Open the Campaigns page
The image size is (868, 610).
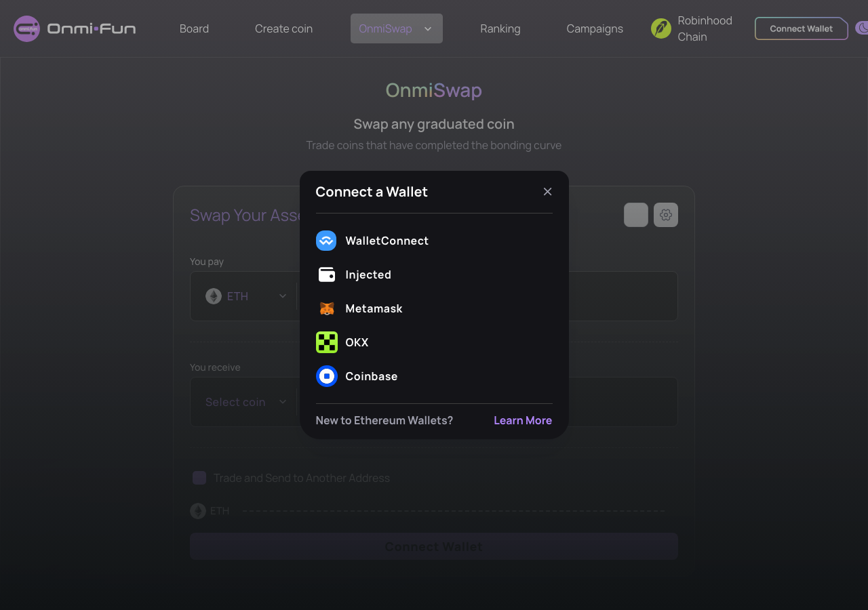(x=595, y=28)
